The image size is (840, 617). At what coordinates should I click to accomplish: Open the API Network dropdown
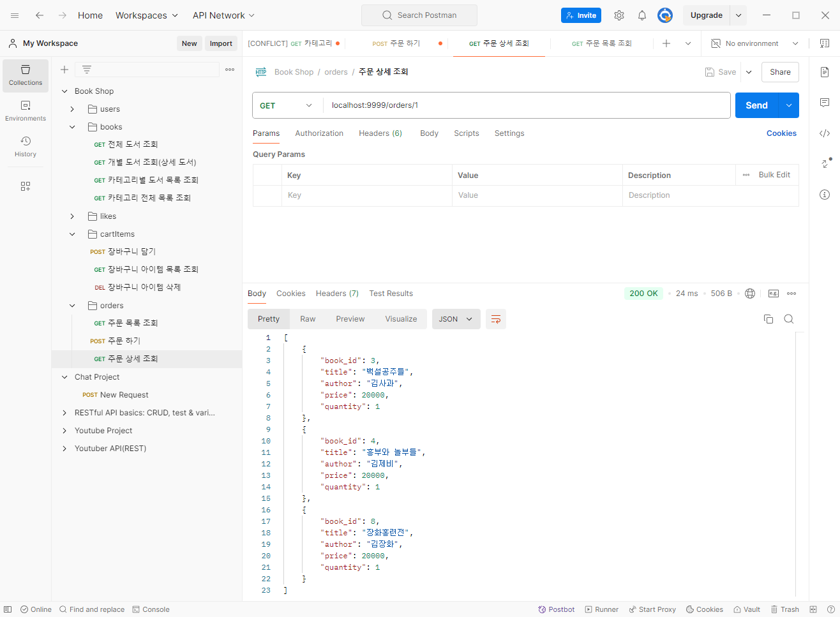coord(224,15)
